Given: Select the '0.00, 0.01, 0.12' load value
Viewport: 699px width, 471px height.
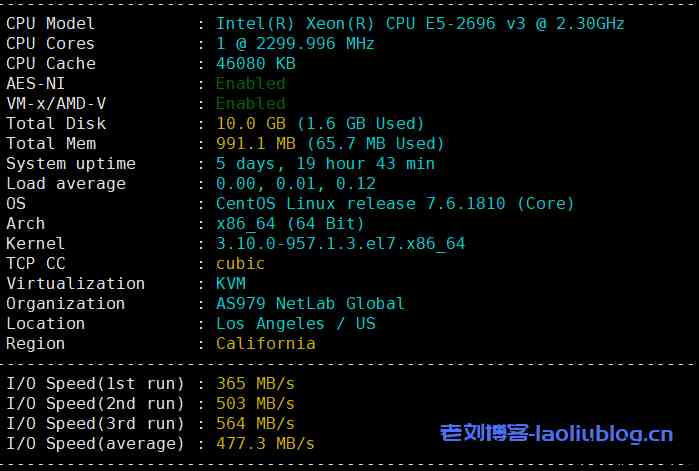Looking at the screenshot, I should 296,184.
